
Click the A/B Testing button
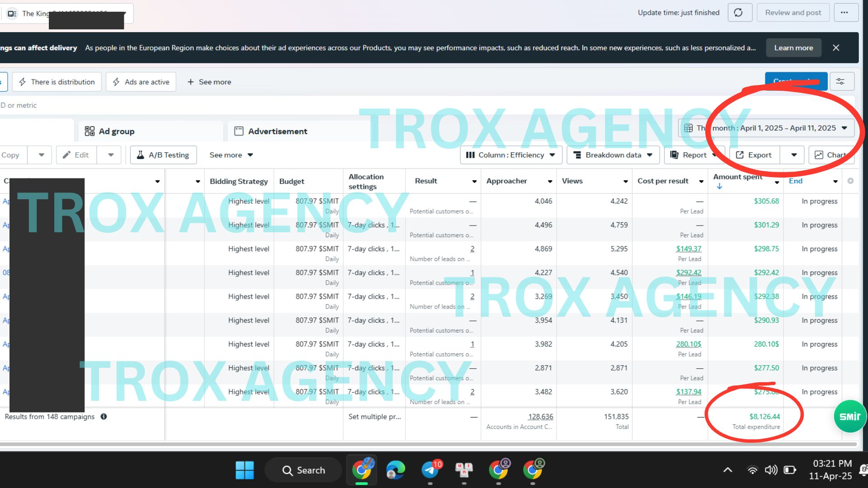(x=164, y=155)
